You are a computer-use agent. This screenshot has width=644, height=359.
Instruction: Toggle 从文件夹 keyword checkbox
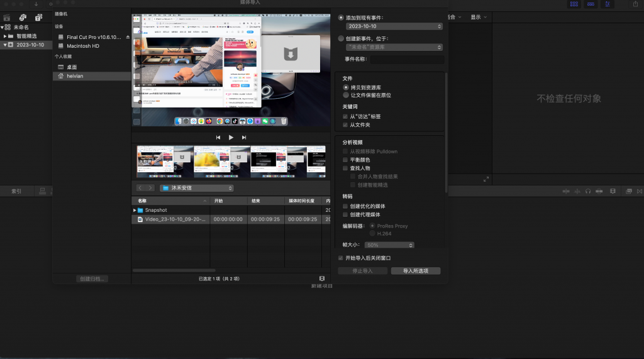[x=345, y=125]
